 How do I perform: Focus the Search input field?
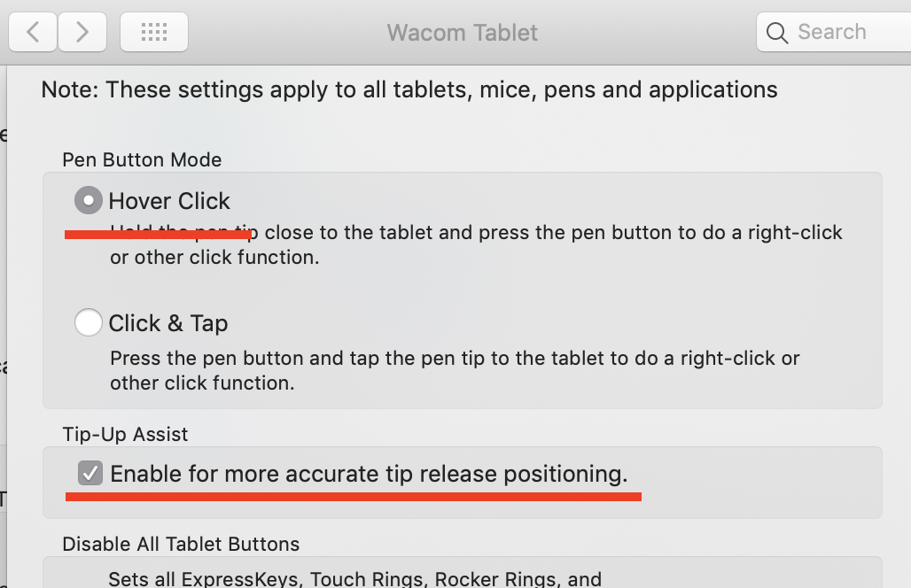click(834, 32)
